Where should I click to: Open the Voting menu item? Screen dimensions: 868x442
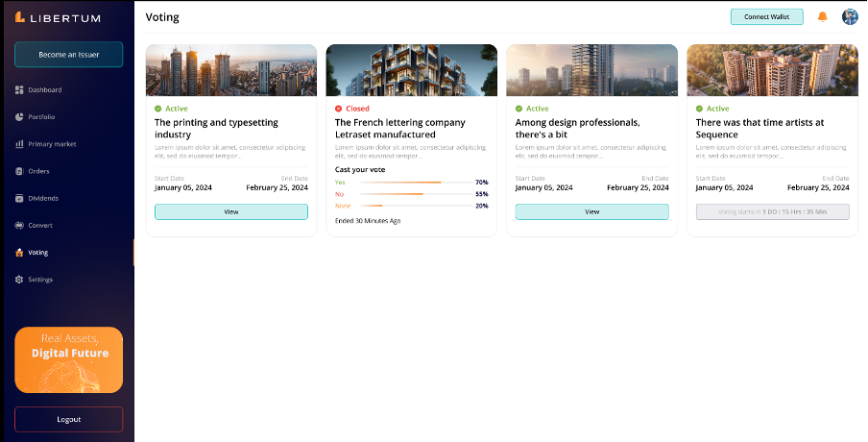[37, 253]
